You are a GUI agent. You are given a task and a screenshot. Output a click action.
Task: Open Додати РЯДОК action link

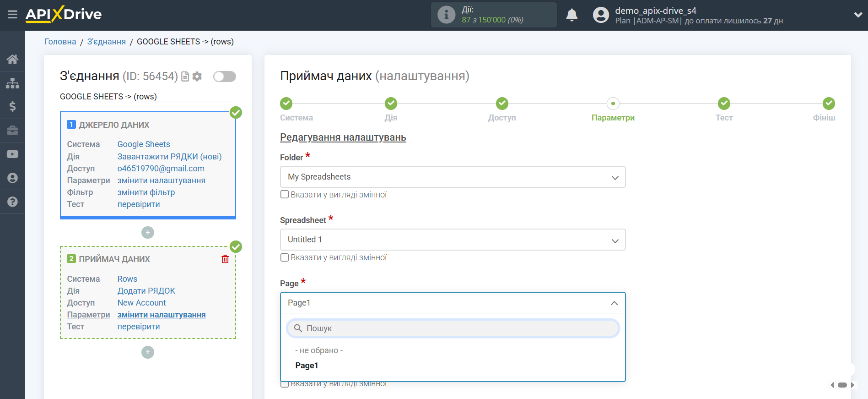146,291
